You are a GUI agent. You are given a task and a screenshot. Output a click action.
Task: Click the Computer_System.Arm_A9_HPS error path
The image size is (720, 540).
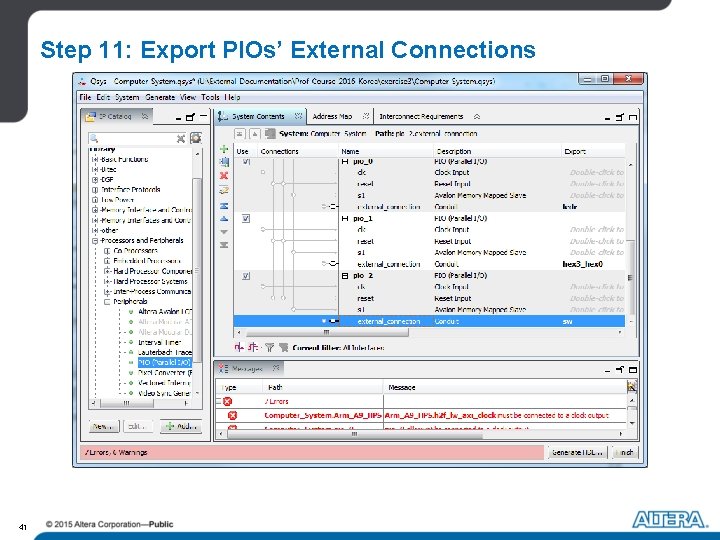tap(322, 415)
